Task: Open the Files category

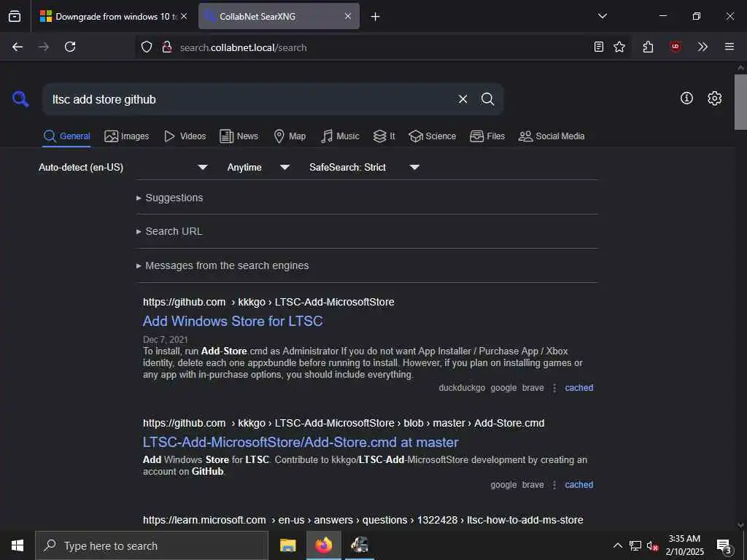Action: [487, 136]
